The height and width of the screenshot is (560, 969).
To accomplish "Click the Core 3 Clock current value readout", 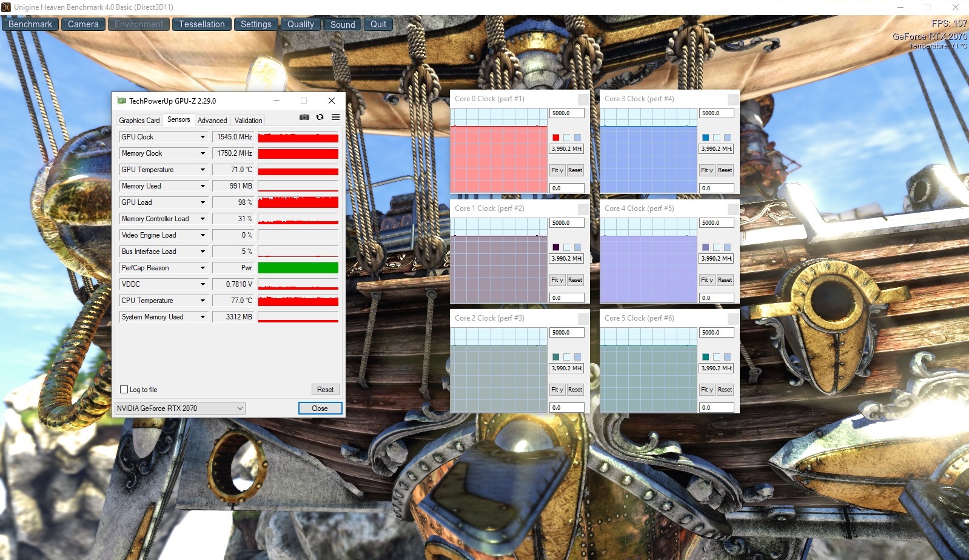I will point(717,149).
